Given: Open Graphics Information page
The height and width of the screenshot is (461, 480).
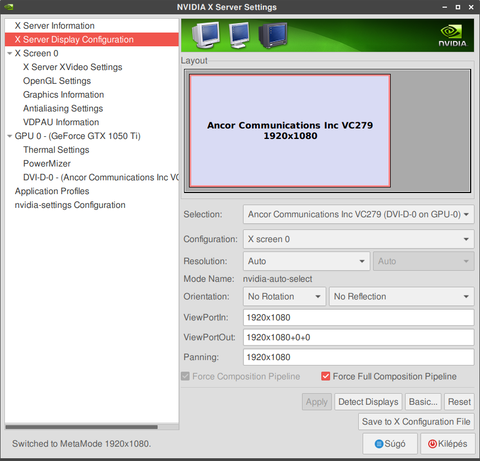Looking at the screenshot, I should tap(92, 95).
